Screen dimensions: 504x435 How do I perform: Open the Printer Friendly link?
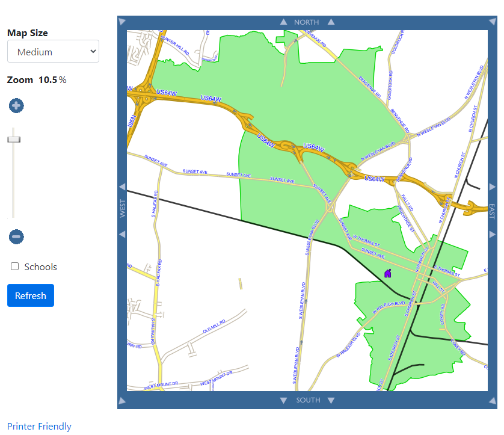point(39,427)
